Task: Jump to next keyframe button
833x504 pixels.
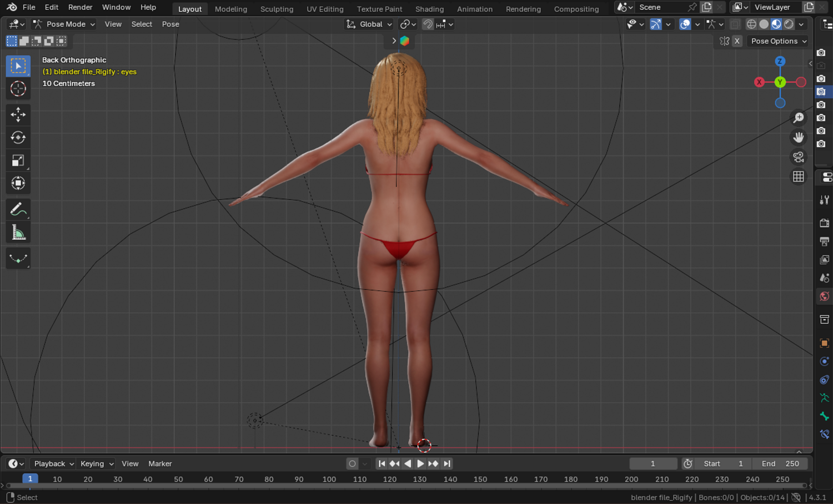Action: (x=434, y=463)
